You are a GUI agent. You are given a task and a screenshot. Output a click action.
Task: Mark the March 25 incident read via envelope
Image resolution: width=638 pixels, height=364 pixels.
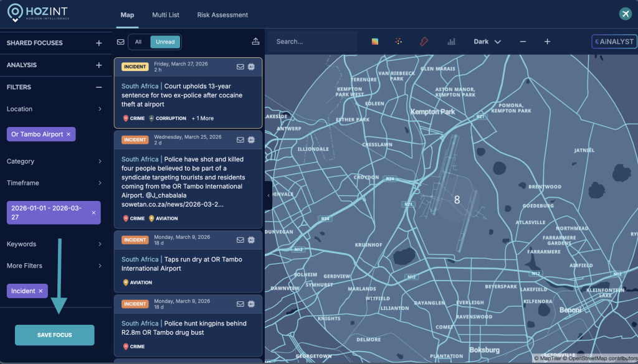pos(240,140)
